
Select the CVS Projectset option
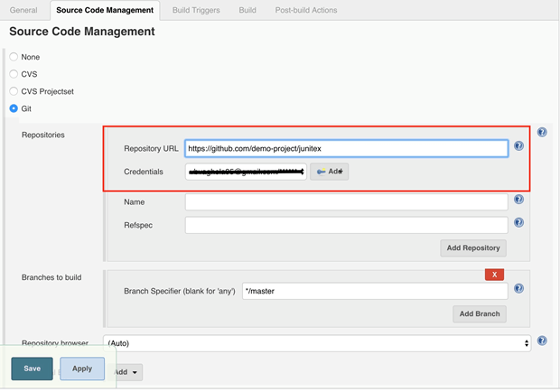pos(14,91)
